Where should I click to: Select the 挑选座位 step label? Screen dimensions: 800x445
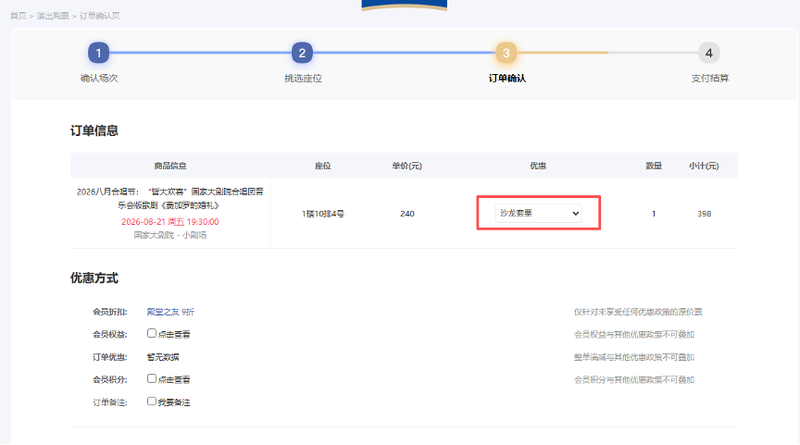pos(303,78)
